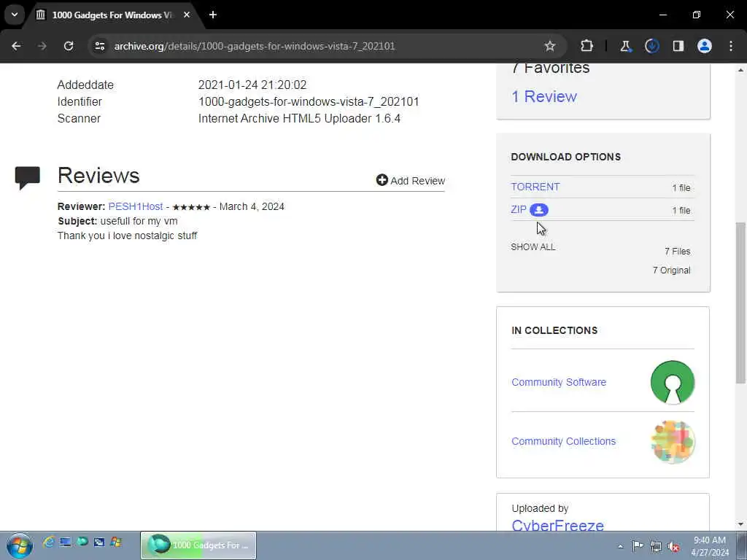Open the Extensions puzzle icon

click(x=587, y=46)
